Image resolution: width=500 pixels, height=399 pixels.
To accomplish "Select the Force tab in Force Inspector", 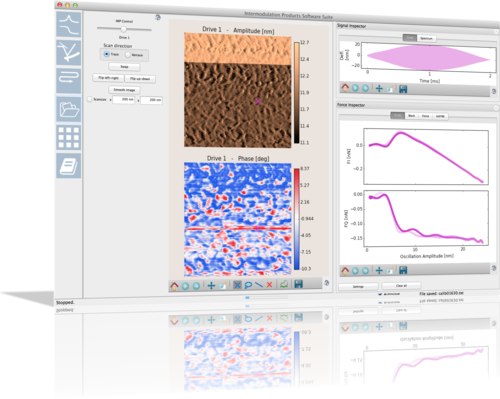I will [x=425, y=116].
